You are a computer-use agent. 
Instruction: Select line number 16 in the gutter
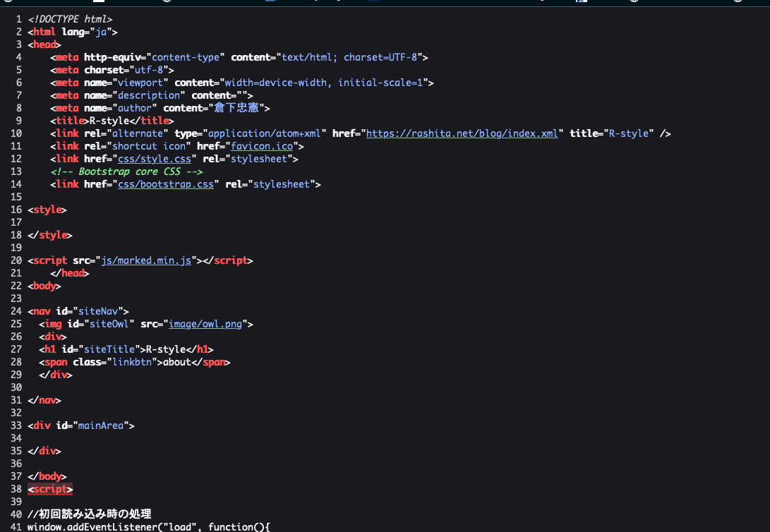pos(16,210)
